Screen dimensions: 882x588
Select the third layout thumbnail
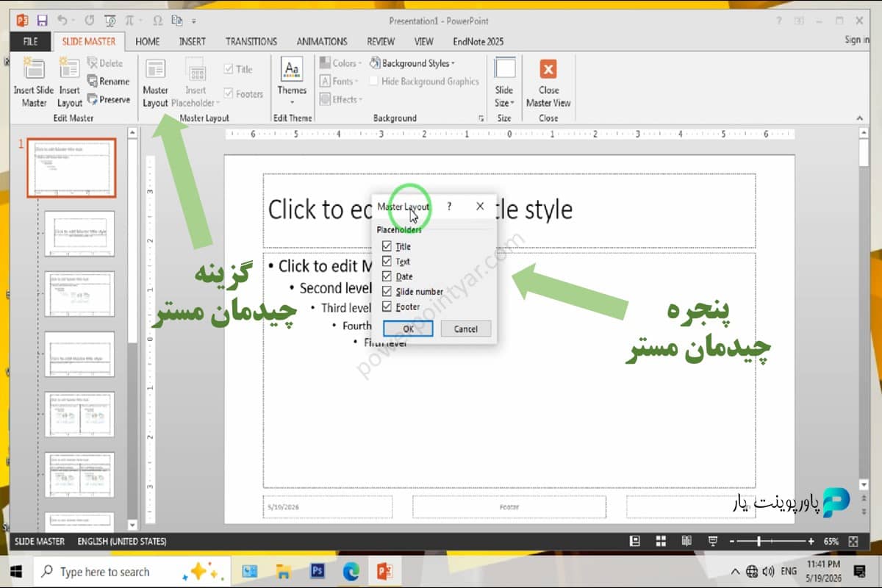[x=79, y=354]
